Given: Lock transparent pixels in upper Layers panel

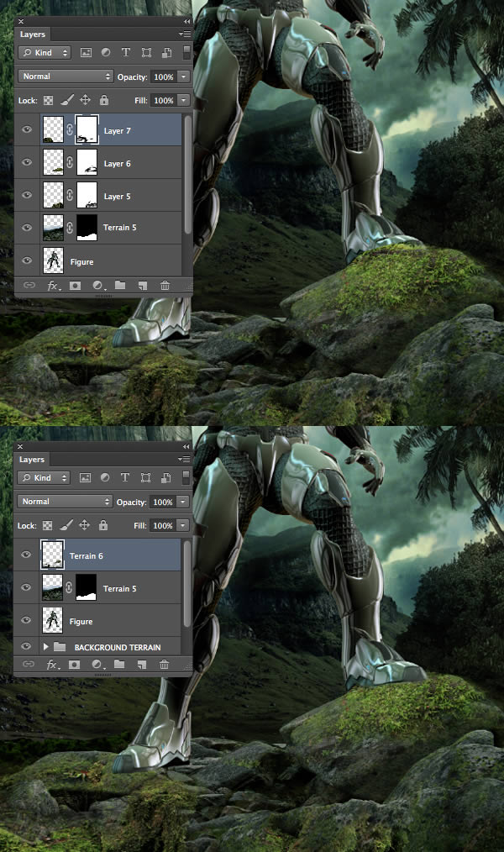Looking at the screenshot, I should tap(49, 101).
